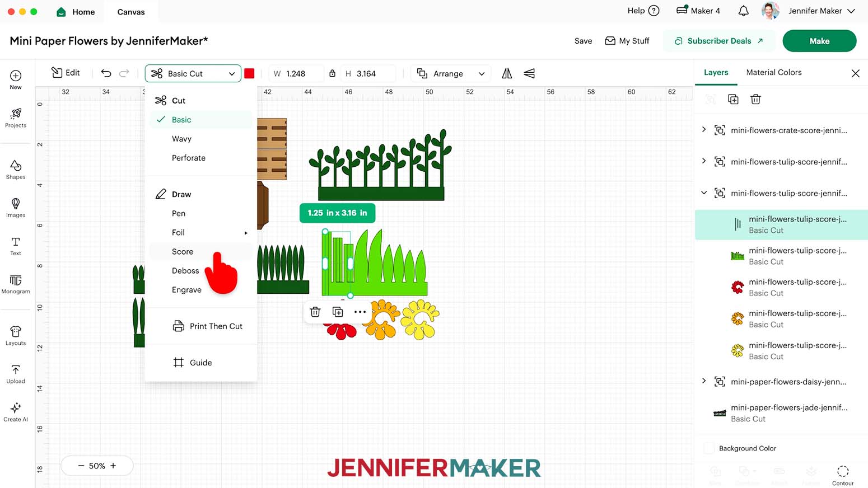Screen dimensions: 868x488
Task: Open Jennifer Maker account menu chevron
Action: coord(851,11)
